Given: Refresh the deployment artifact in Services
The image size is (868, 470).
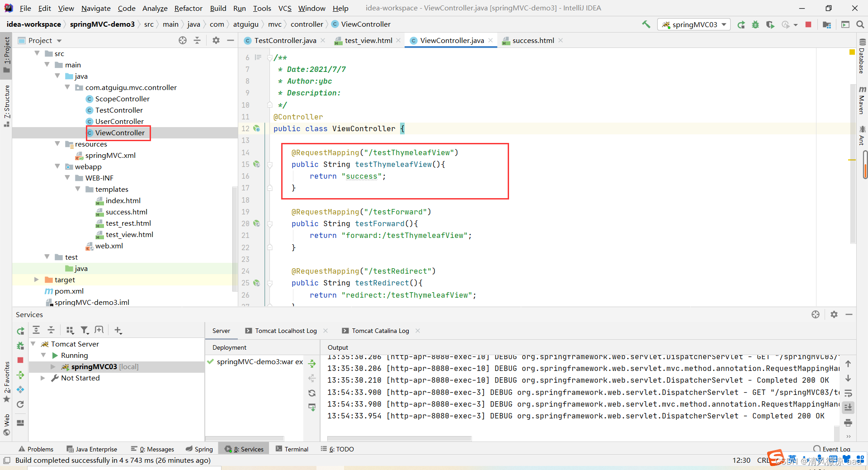Looking at the screenshot, I should (x=312, y=393).
